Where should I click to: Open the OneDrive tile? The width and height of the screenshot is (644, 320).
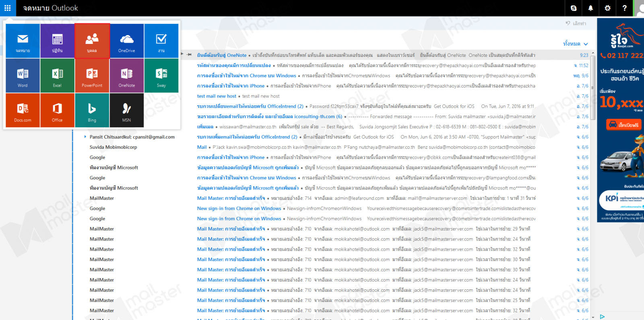point(127,41)
